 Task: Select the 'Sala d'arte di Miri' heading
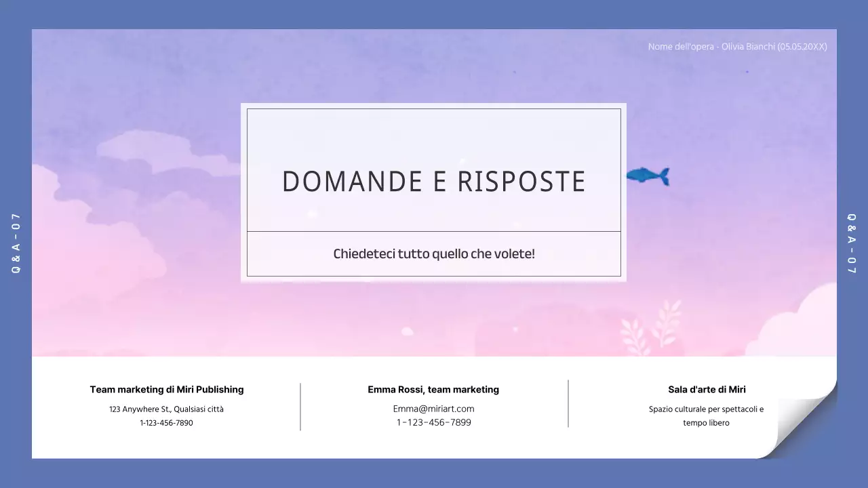pos(706,389)
